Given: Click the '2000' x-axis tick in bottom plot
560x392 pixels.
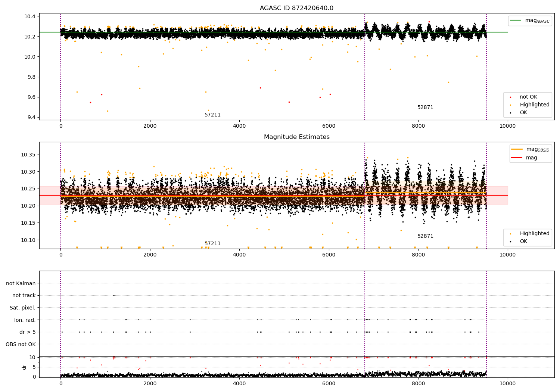Looking at the screenshot, I should pyautogui.click(x=150, y=384).
